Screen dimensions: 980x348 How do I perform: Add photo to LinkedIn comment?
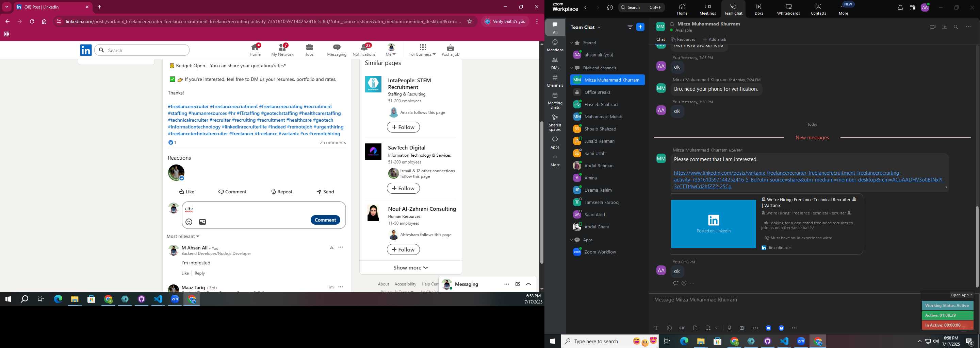(x=202, y=222)
